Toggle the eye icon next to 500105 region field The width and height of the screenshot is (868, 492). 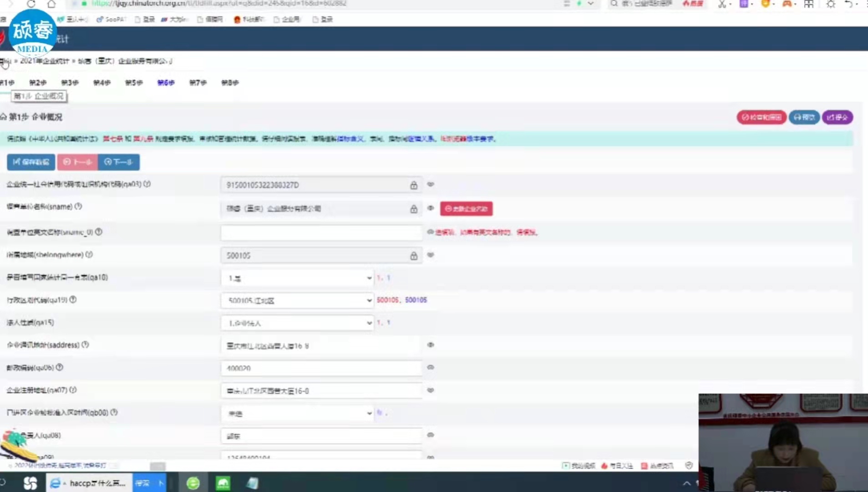(431, 255)
